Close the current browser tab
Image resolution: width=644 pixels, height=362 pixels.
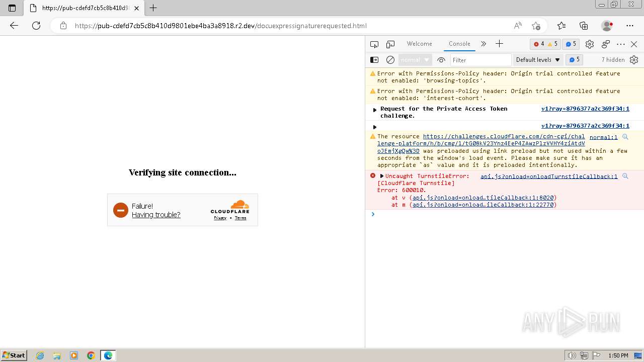(x=137, y=8)
